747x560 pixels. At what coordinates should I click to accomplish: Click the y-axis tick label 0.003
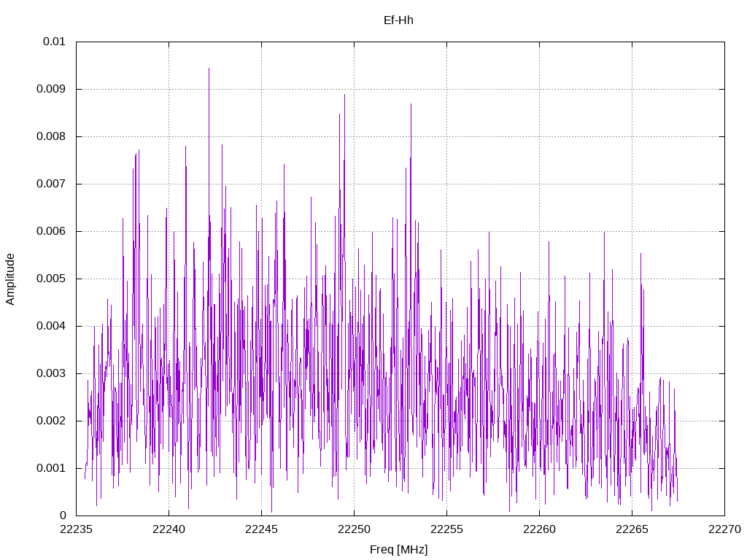(51, 373)
